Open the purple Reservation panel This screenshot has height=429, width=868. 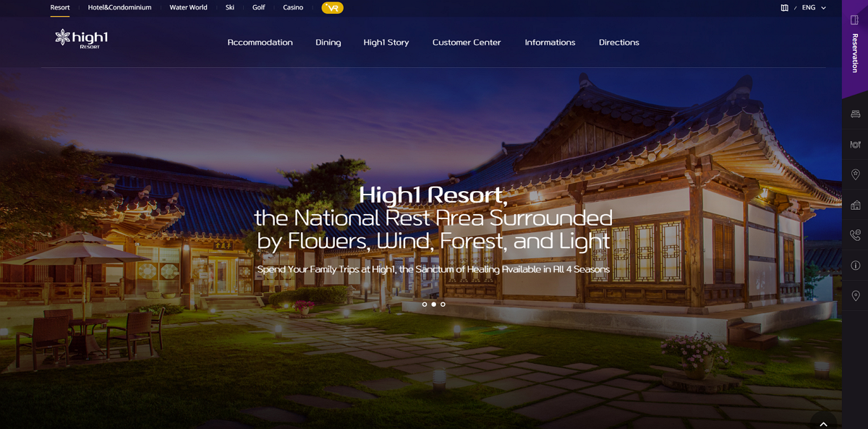pos(855,48)
